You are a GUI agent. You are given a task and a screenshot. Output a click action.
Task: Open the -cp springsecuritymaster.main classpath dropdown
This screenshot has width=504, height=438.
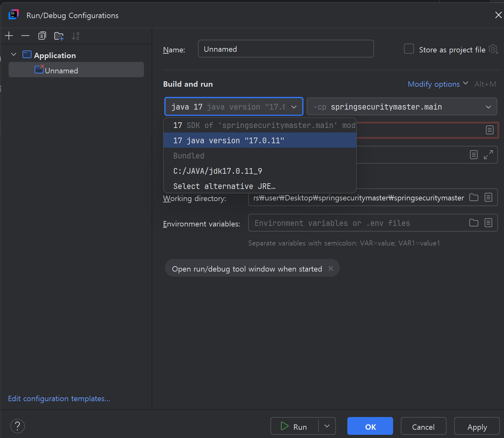[402, 106]
